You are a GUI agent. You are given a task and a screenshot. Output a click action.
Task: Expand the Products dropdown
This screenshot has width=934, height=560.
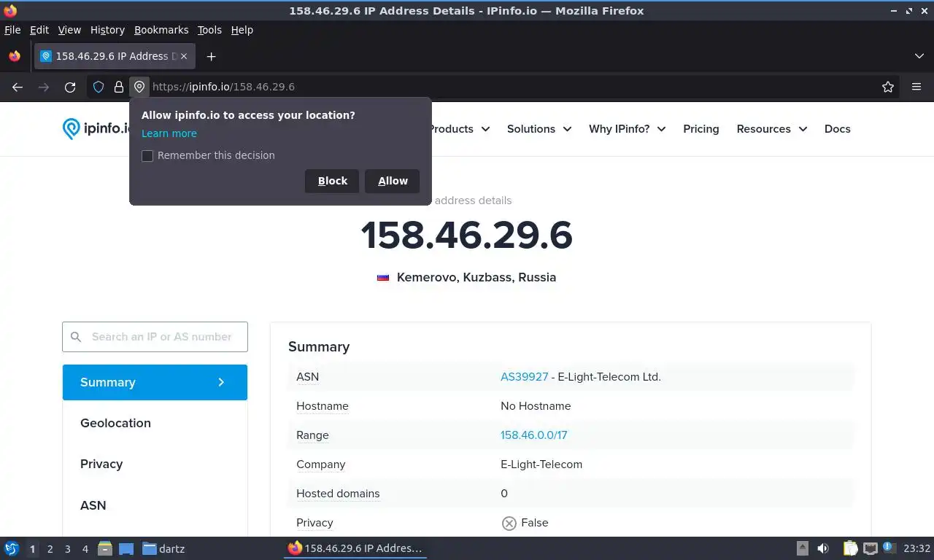[x=458, y=129]
